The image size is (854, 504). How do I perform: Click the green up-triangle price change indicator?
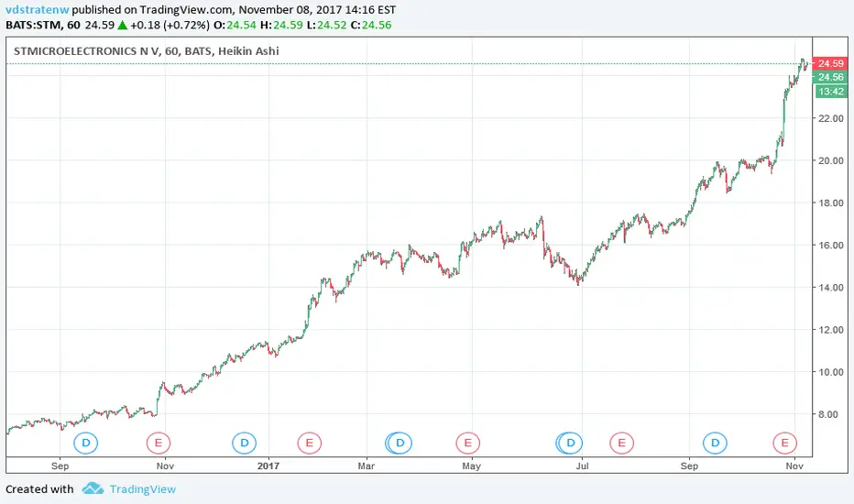pos(123,25)
